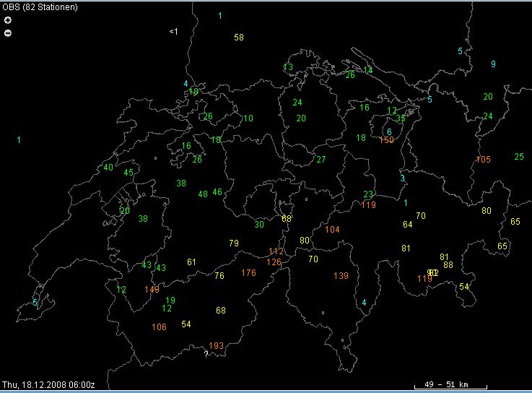
Task: Select the orange station value 176
Action: pos(248,273)
